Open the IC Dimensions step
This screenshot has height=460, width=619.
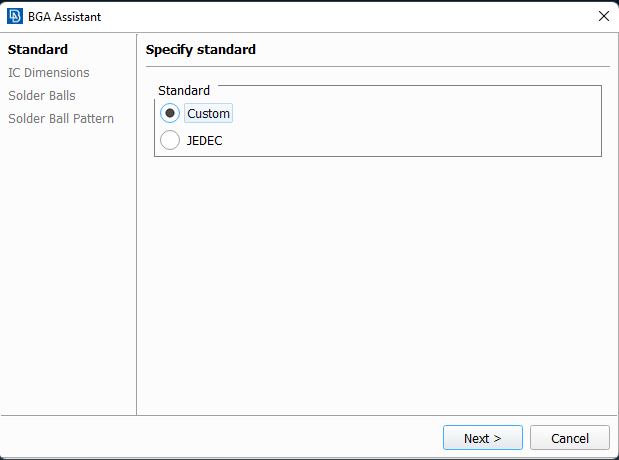click(49, 73)
